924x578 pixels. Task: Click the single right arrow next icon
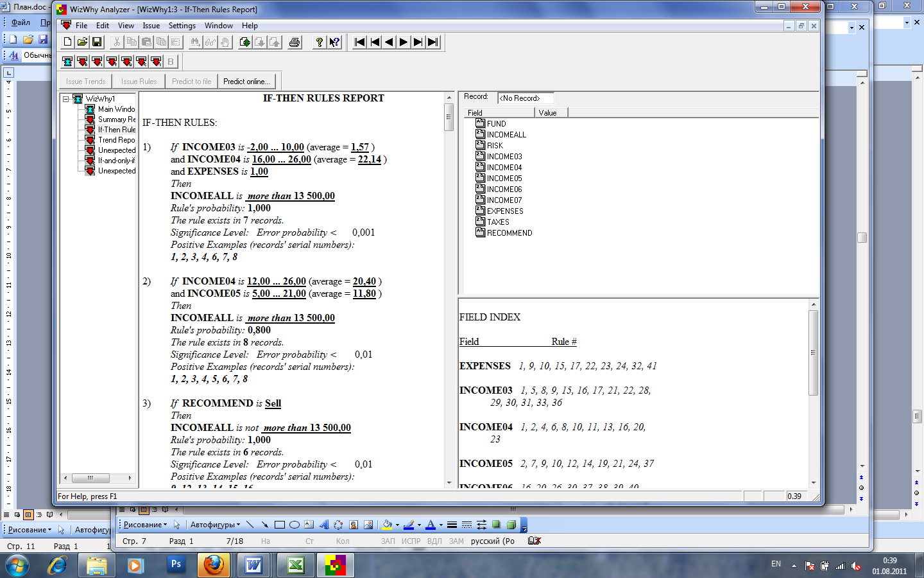click(x=404, y=42)
